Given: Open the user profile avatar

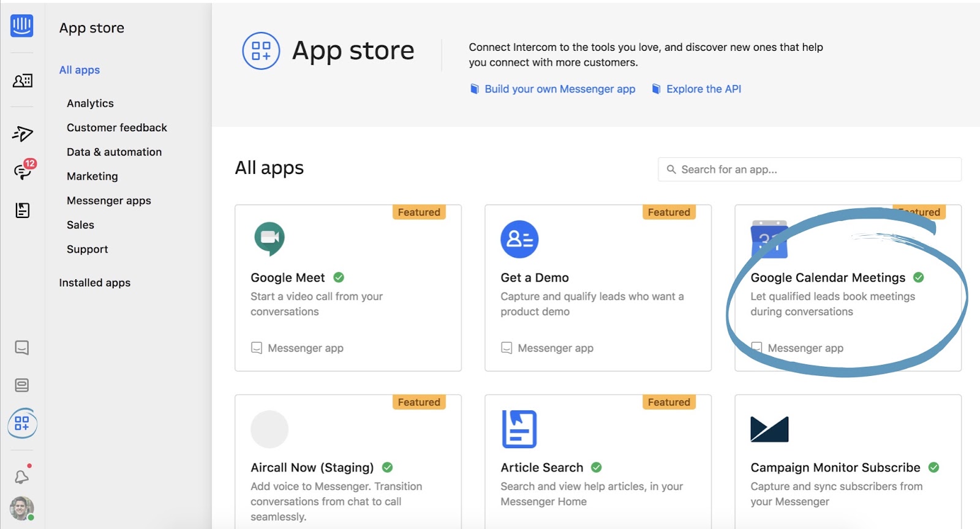Looking at the screenshot, I should (x=22, y=508).
